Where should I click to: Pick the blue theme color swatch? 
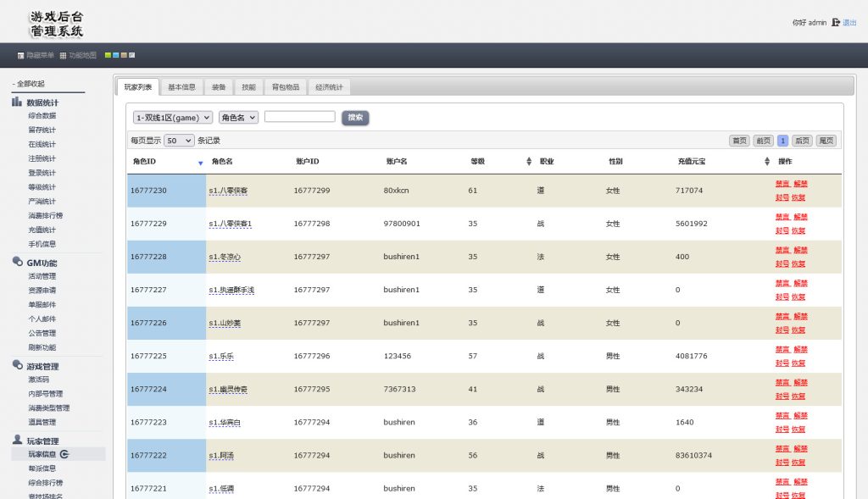pyautogui.click(x=115, y=55)
